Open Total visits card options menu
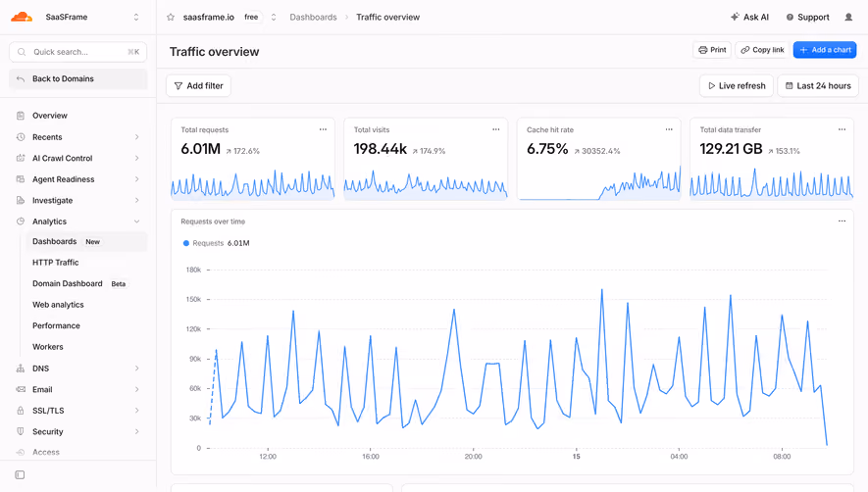The height and width of the screenshot is (492, 868). [x=496, y=129]
